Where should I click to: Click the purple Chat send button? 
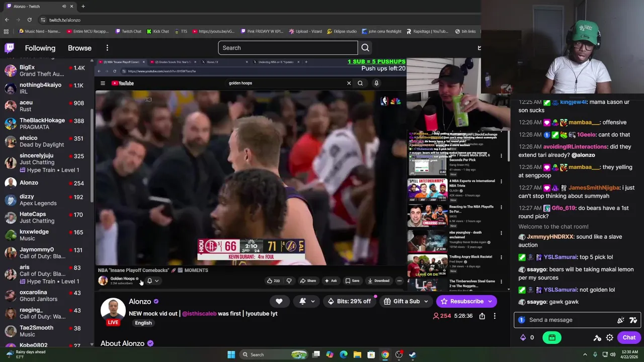click(x=629, y=337)
